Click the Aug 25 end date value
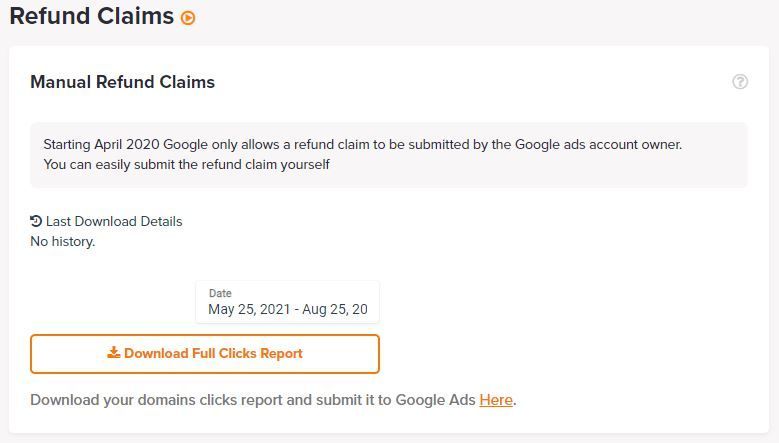The height and width of the screenshot is (443, 779). click(332, 310)
